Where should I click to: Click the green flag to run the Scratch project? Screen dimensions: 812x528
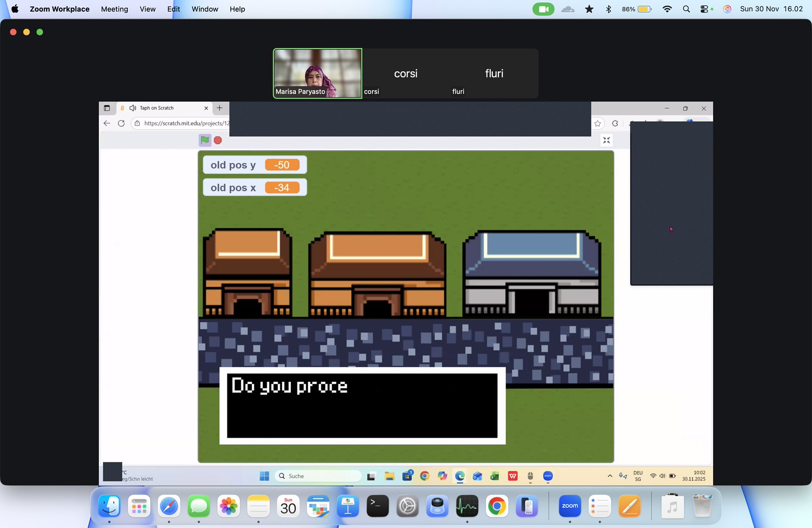tap(204, 140)
